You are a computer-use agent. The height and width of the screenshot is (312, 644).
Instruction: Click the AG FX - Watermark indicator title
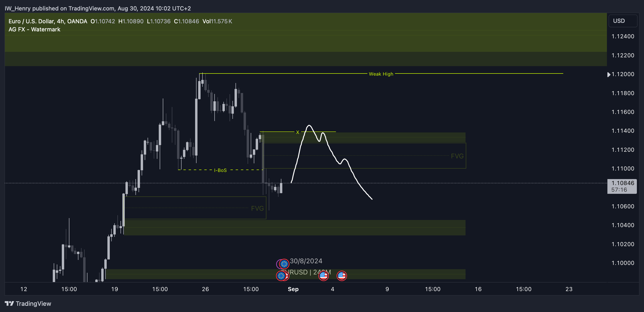34,29
